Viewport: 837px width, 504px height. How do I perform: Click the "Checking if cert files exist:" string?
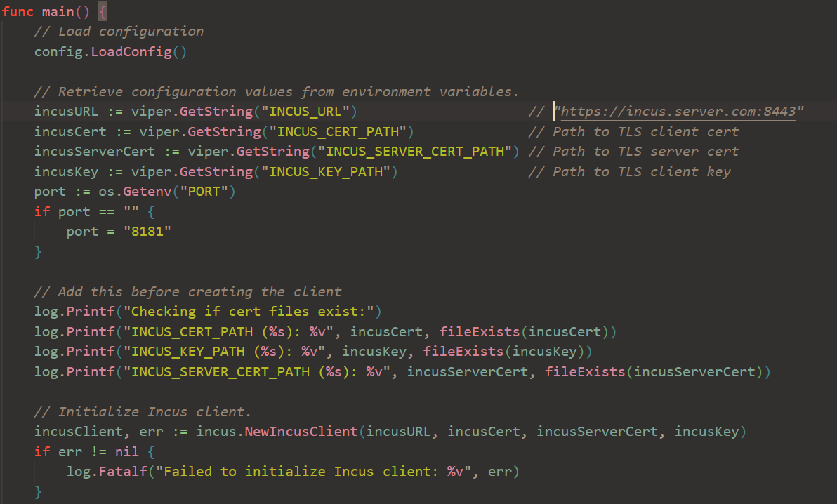point(249,312)
